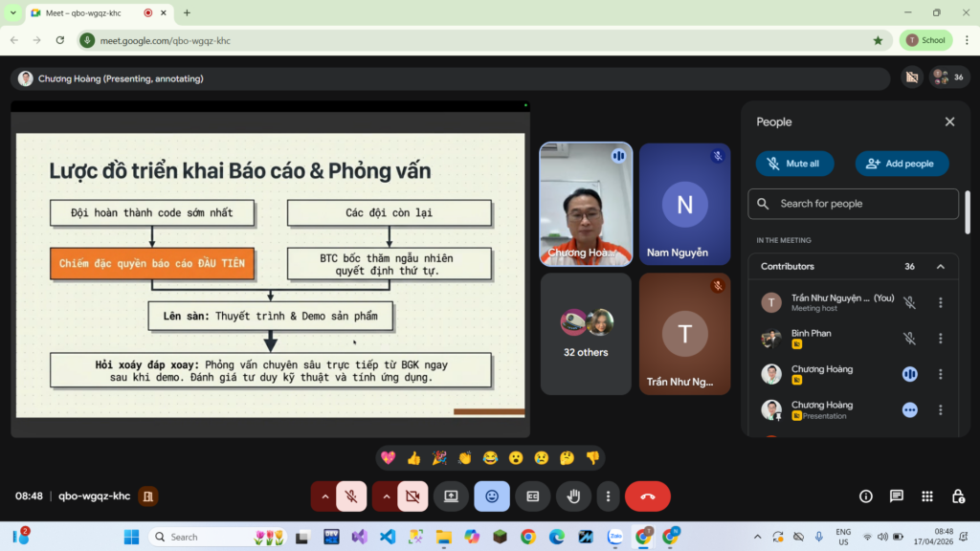The width and height of the screenshot is (980, 551).
Task: Start presenting your screen
Action: click(451, 496)
